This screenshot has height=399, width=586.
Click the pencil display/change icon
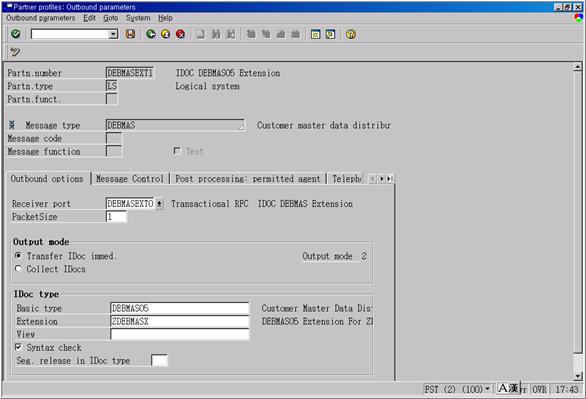click(15, 52)
